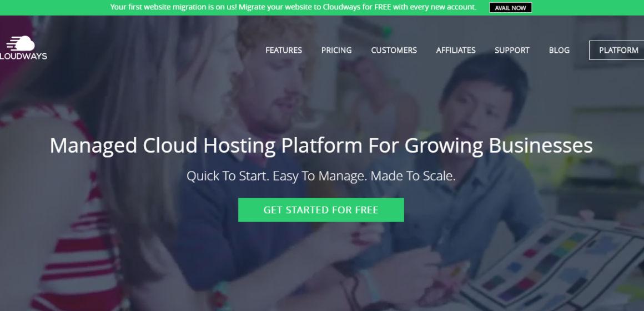Click the Quick To Start tagline text
The height and width of the screenshot is (311, 644).
pos(321,176)
